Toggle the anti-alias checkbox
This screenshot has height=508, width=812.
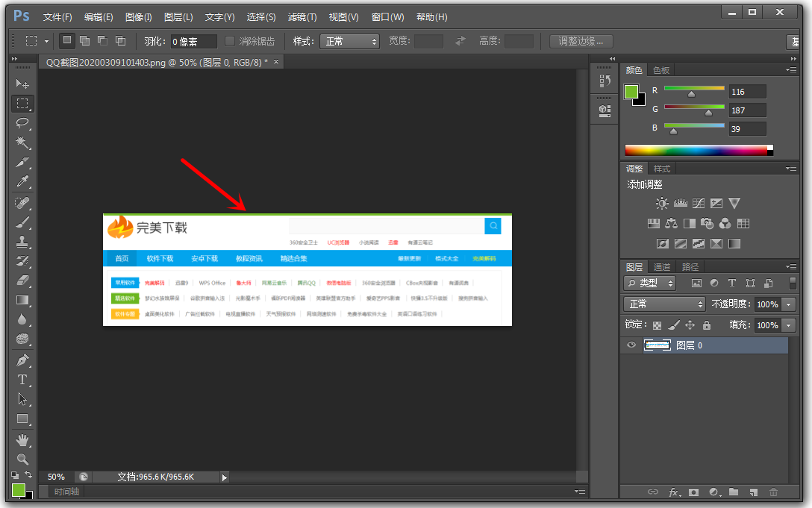click(230, 41)
